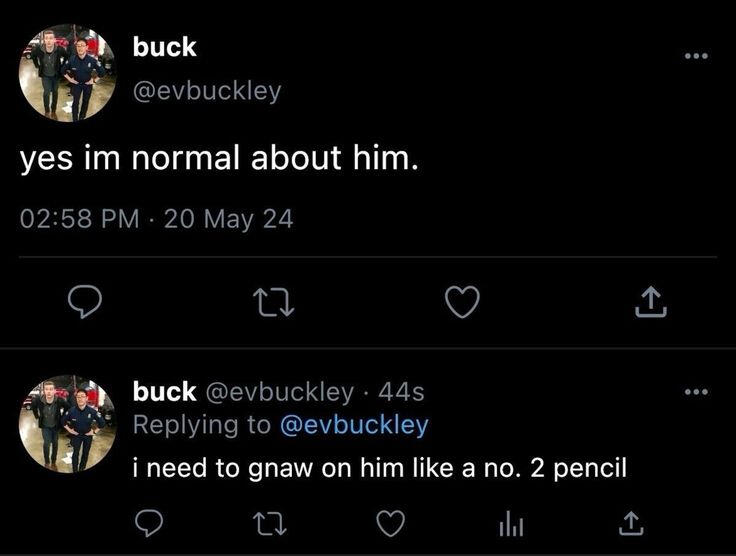Share the 'no. 2 pencil' reply tweet

coord(631,524)
